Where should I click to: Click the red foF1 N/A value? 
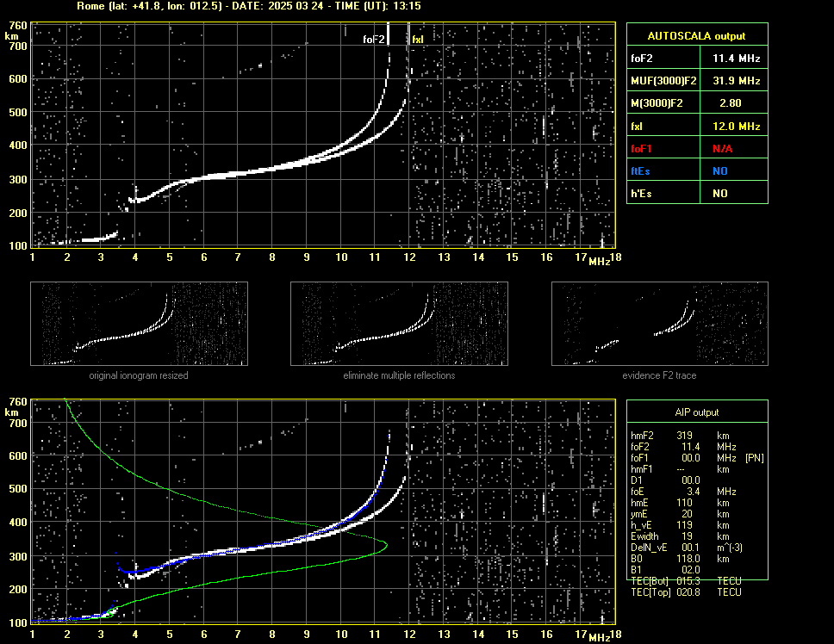click(722, 149)
